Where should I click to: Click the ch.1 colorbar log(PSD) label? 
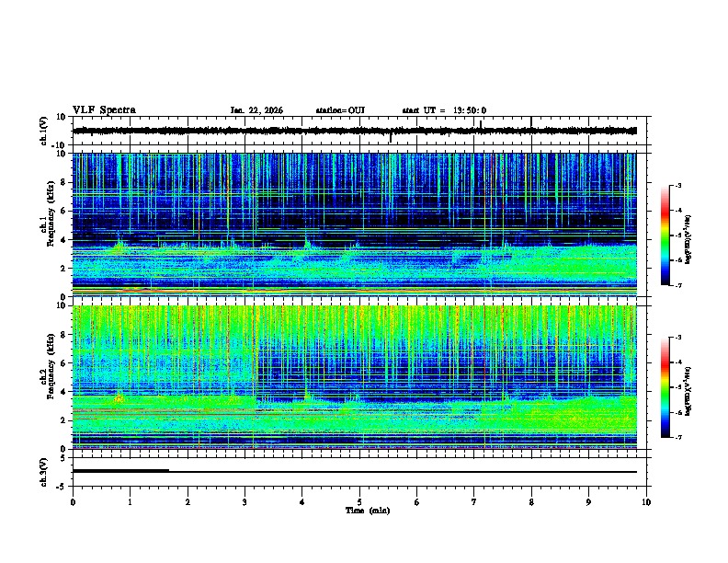coord(688,240)
